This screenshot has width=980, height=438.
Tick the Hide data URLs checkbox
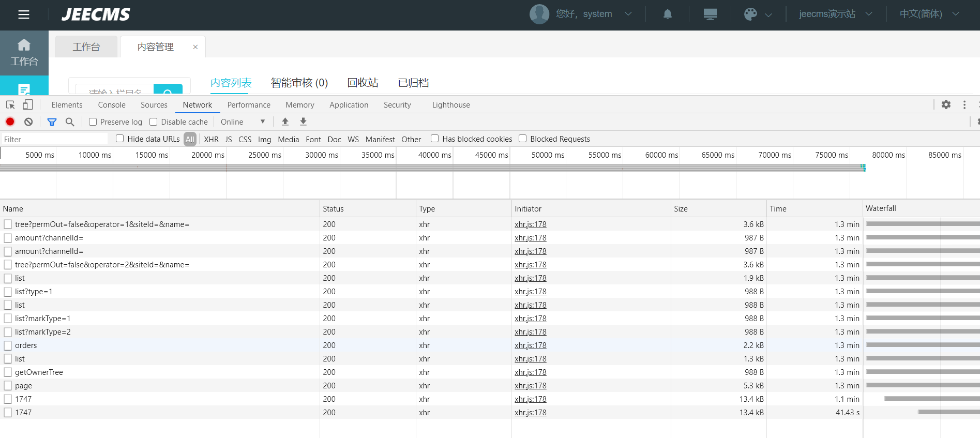click(120, 139)
